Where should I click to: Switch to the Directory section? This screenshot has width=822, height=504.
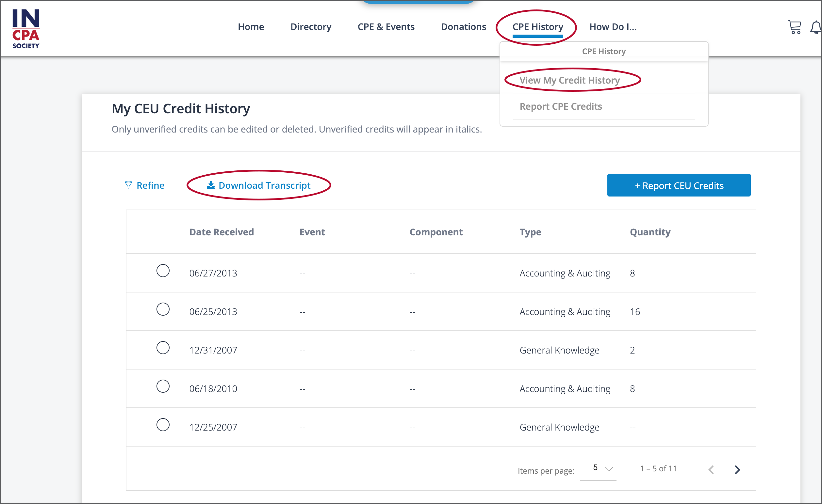pyautogui.click(x=311, y=27)
